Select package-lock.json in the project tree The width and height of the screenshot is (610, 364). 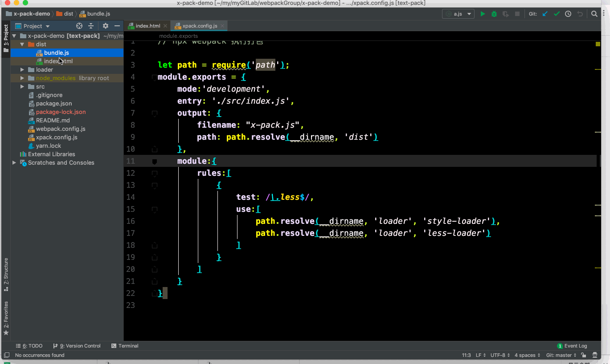67,112
